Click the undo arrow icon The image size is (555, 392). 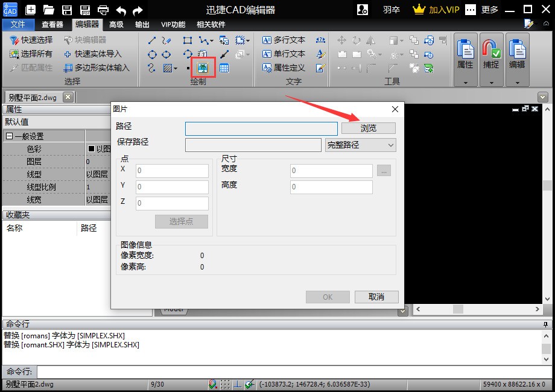coord(121,10)
